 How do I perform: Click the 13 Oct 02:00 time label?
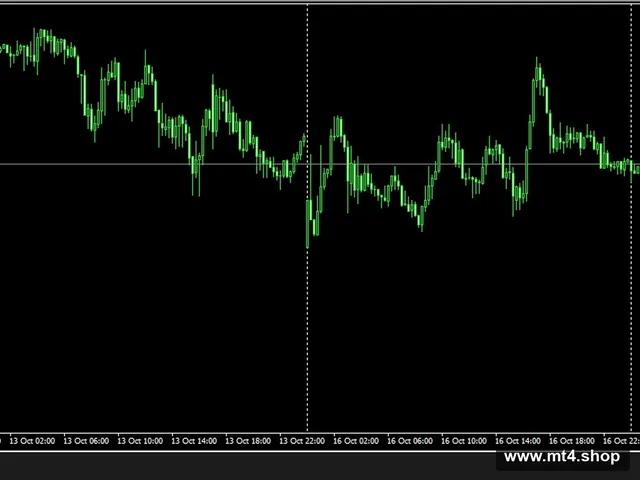tap(32, 441)
